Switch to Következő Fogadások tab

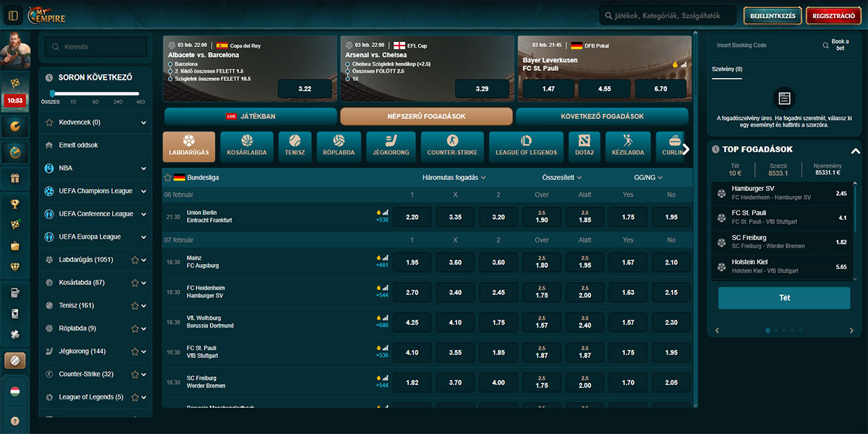602,116
